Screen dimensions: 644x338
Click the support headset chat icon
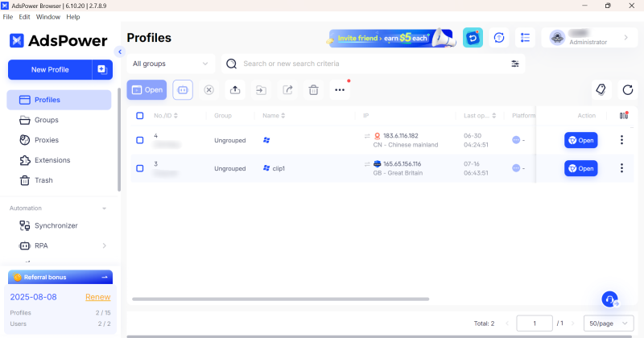(610, 299)
